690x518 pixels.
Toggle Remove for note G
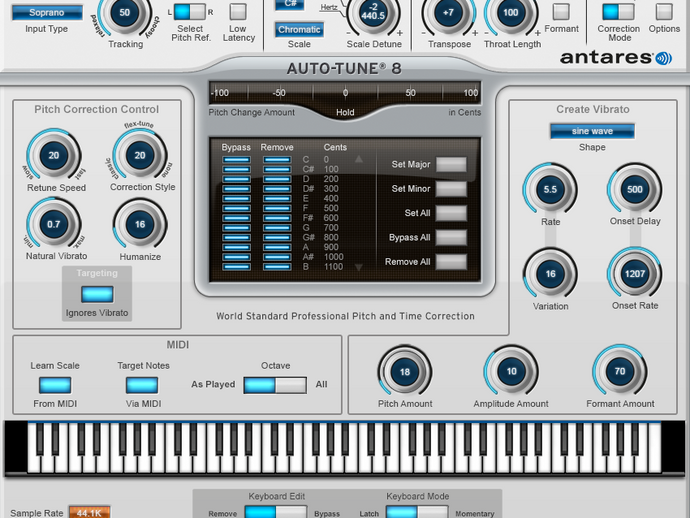click(277, 228)
